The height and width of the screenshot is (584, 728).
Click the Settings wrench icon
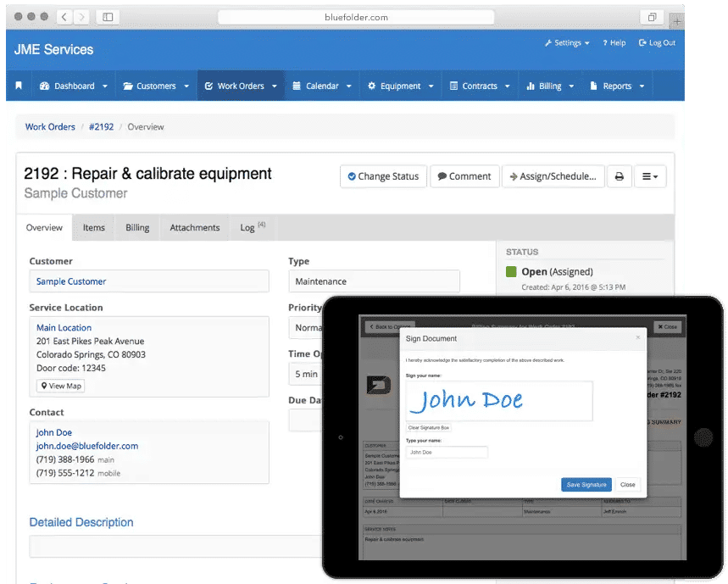point(548,42)
